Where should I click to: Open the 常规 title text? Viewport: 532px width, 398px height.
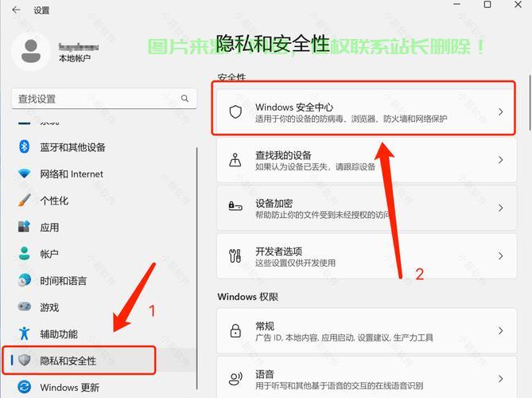(x=265, y=326)
